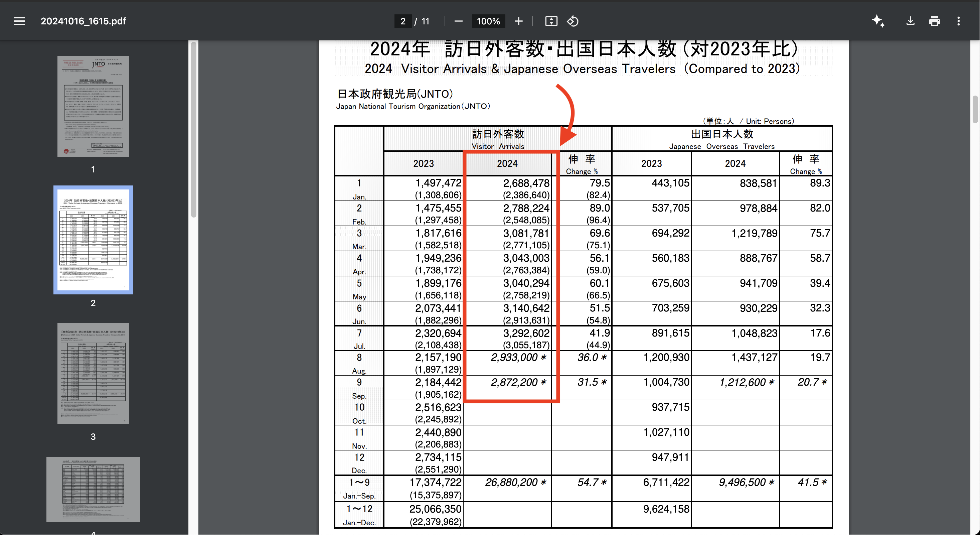Viewport: 980px width, 535px height.
Task: Click the 2,688,478 January 2024 cell
Action: (x=526, y=183)
